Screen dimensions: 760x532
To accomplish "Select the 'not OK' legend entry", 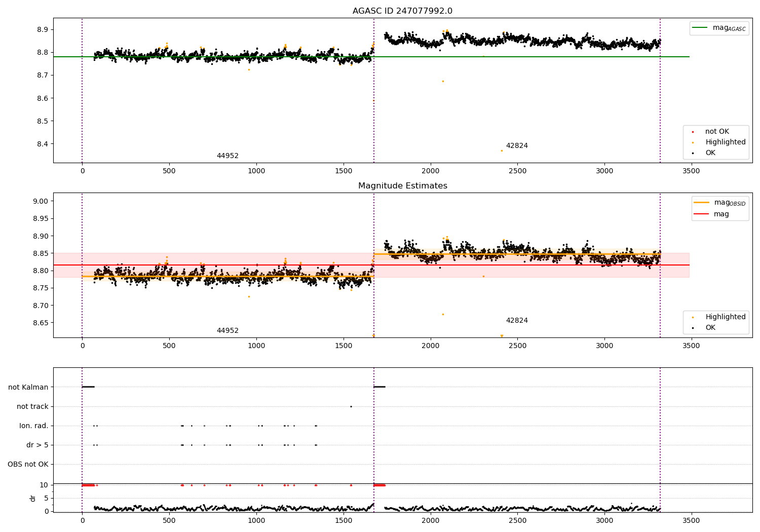I will (x=717, y=132).
